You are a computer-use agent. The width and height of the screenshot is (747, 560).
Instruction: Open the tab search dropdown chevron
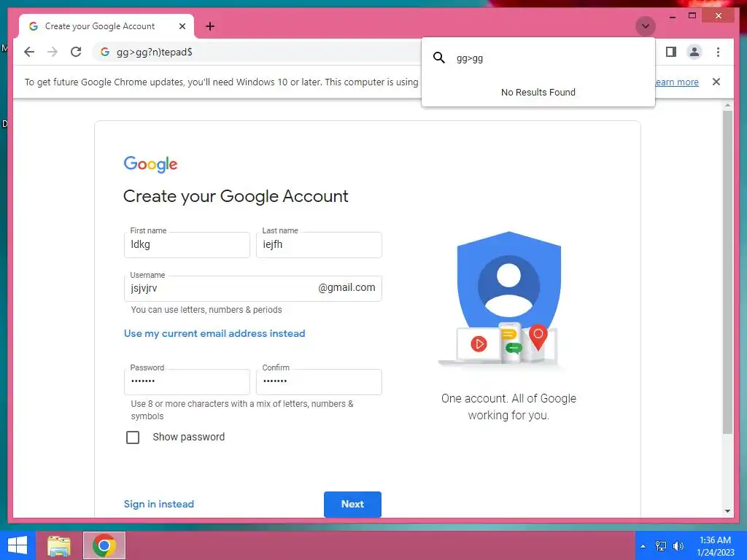click(646, 26)
